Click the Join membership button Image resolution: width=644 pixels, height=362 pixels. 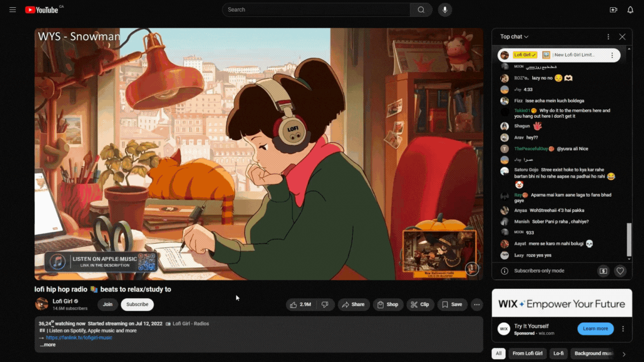point(107,304)
